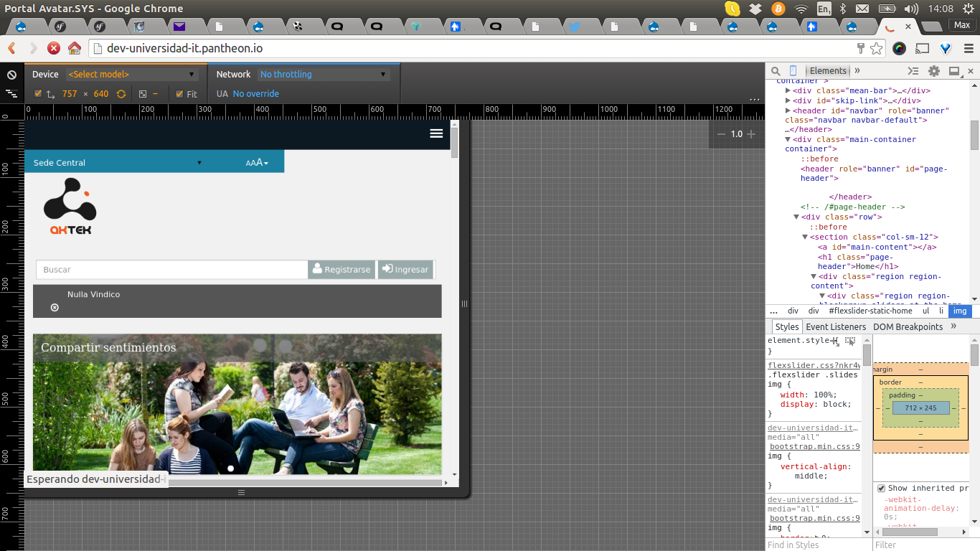Swap dimensions using the rotate icon

[x=121, y=94]
